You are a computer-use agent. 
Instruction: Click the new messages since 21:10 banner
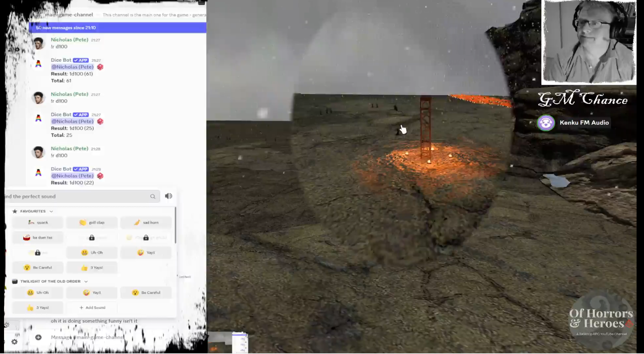pos(117,28)
